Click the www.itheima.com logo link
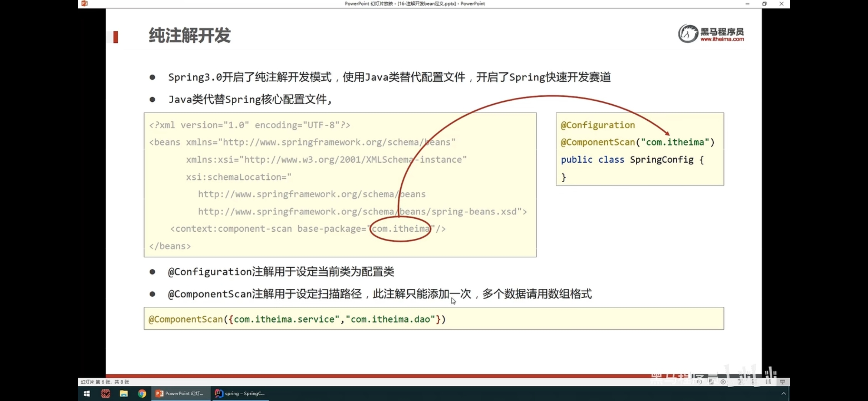 (x=721, y=39)
